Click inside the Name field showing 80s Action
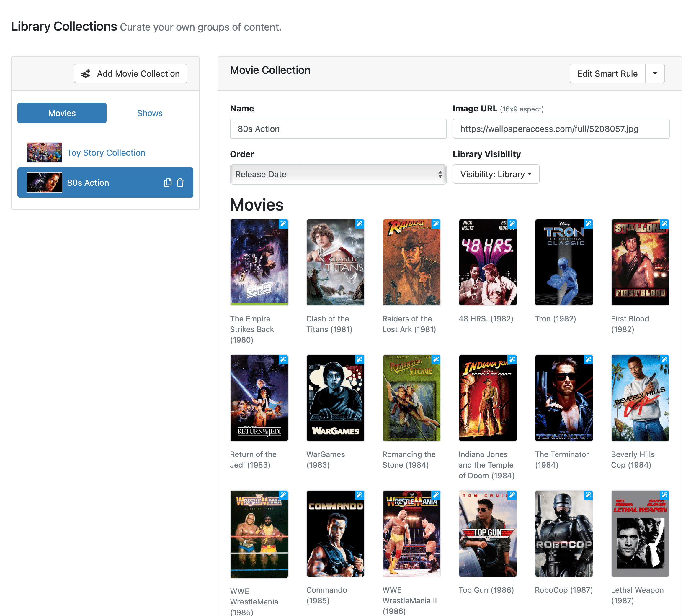Viewport: 691px width, 616px height. coord(338,129)
